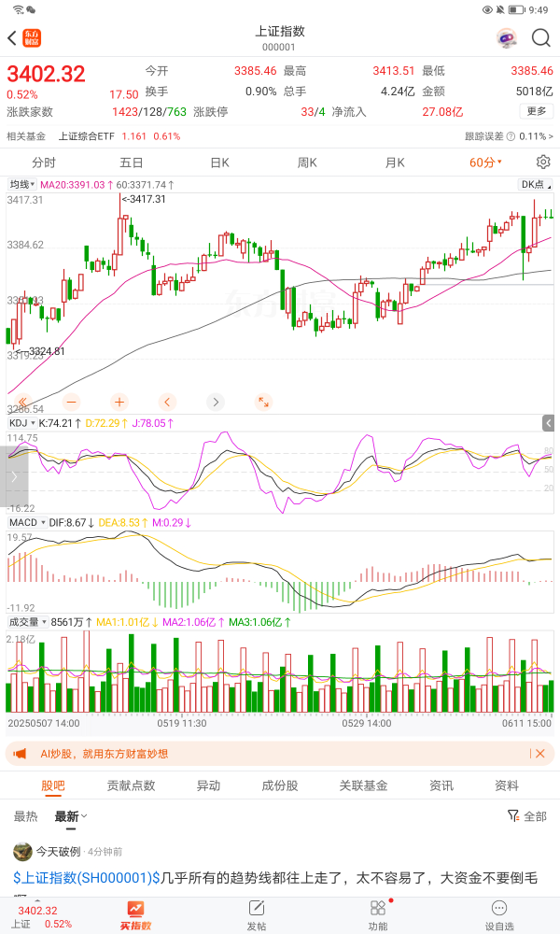The width and height of the screenshot is (560, 934).
Task: Expand the 60分 period dropdown
Action: click(485, 162)
